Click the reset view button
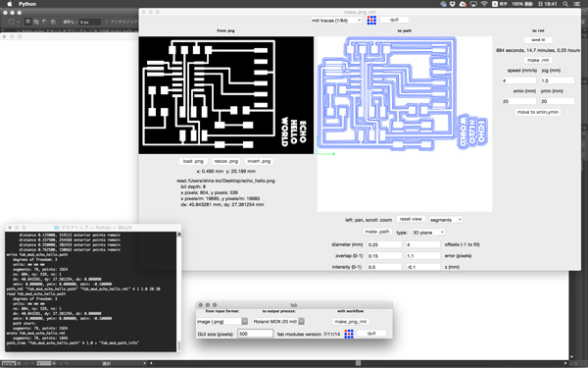Image resolution: width=588 pixels, height=368 pixels. [411, 219]
